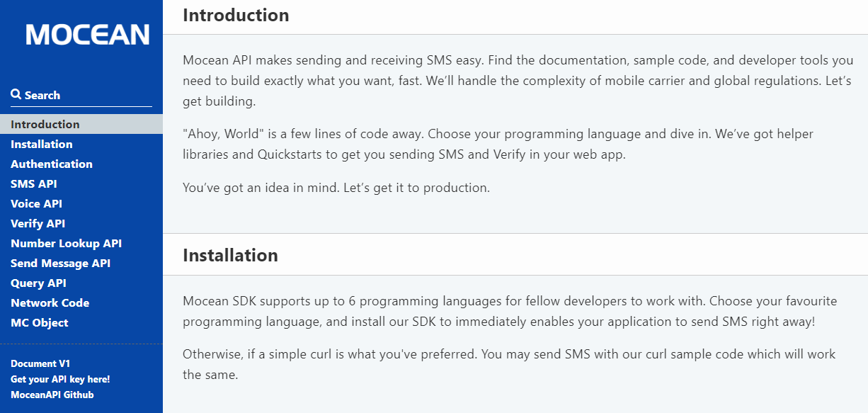Screen dimensions: 868x413
Task: Open the Document V1 link
Action: click(x=40, y=363)
